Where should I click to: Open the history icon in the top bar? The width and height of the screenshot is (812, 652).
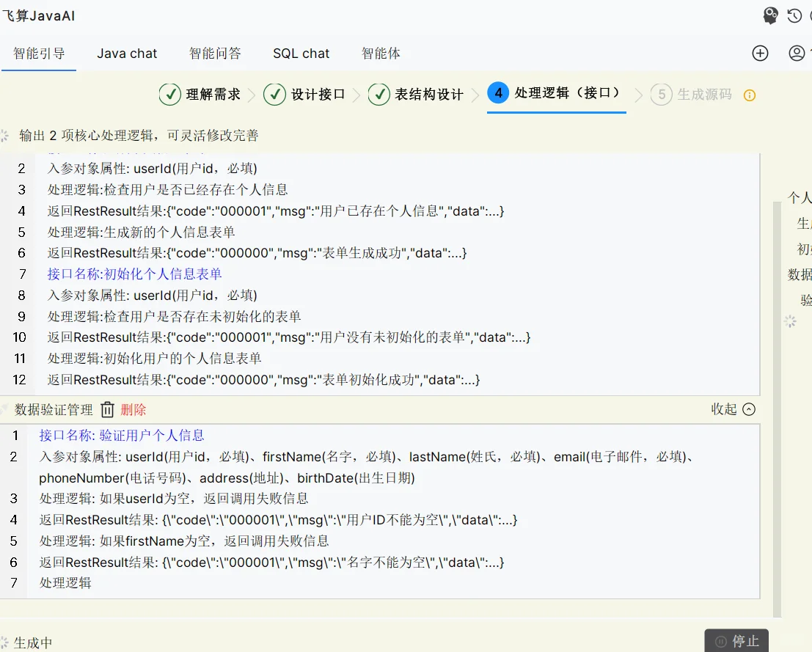793,15
